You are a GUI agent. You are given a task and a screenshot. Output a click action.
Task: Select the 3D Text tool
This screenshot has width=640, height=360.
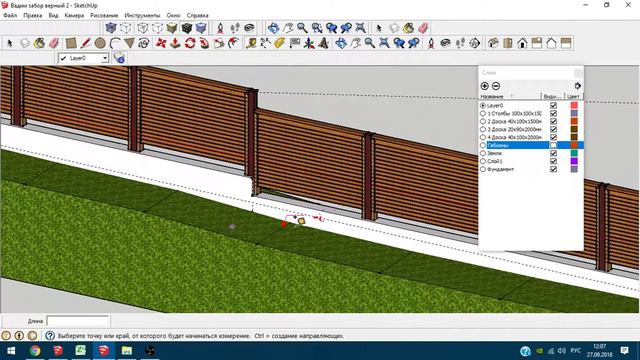tap(324, 43)
